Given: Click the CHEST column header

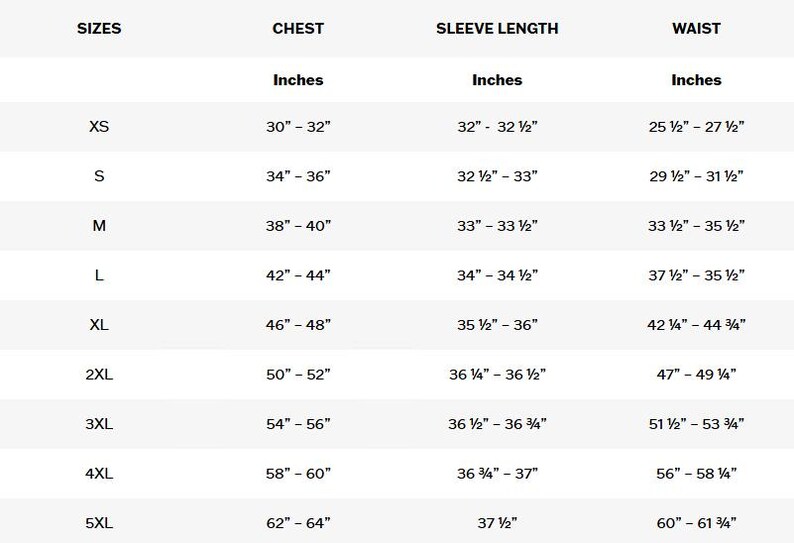Looking at the screenshot, I should pyautogui.click(x=298, y=28).
